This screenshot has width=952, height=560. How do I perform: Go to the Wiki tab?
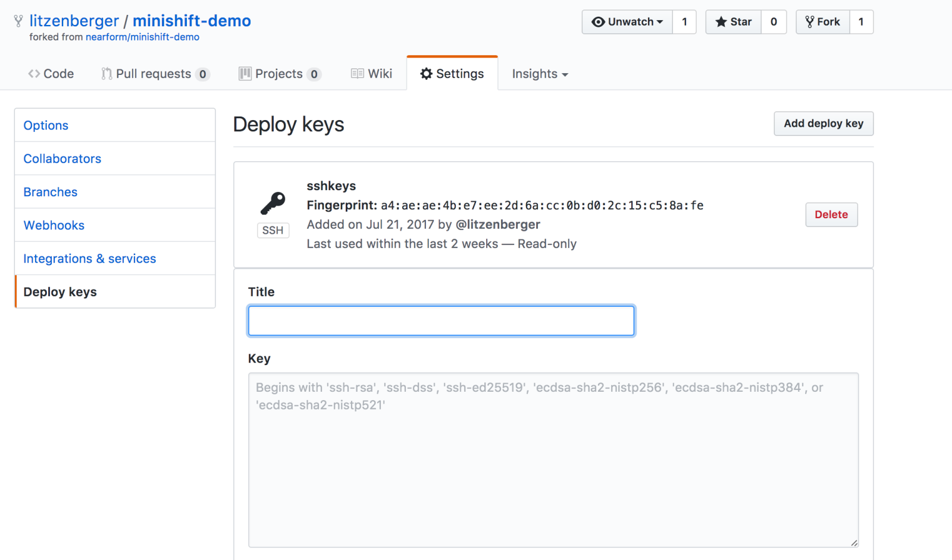click(372, 74)
